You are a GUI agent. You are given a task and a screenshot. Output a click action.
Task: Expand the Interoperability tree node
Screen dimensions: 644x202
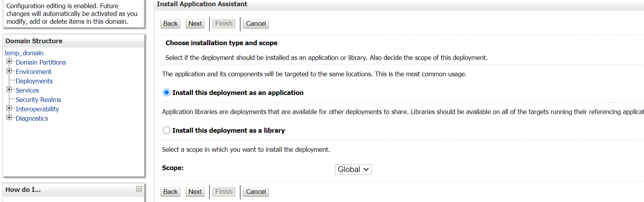click(9, 108)
